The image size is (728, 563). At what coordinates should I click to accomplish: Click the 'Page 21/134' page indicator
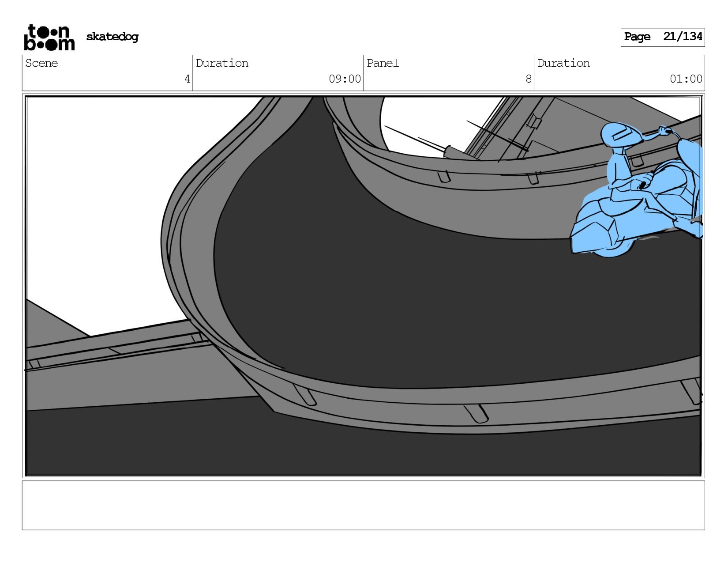click(663, 37)
